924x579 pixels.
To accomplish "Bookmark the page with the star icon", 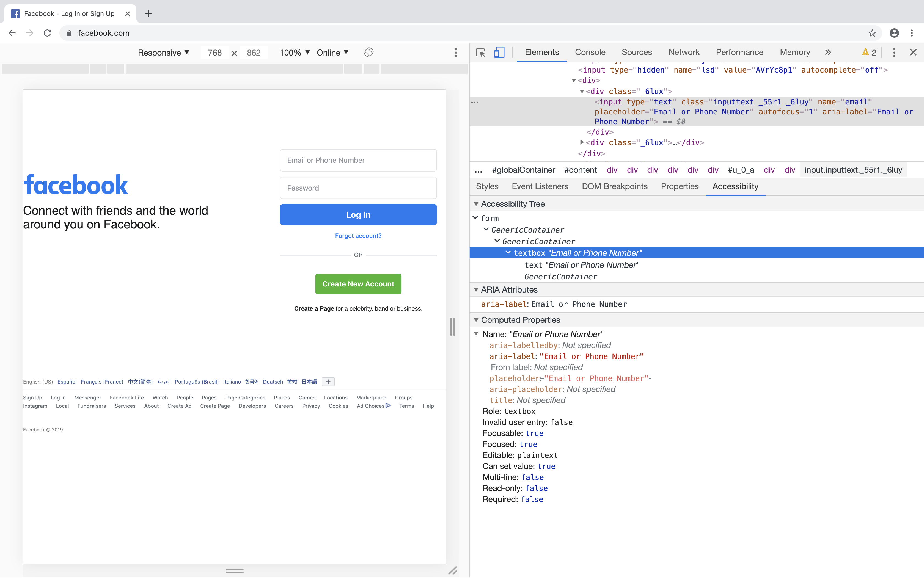I will [x=872, y=33].
